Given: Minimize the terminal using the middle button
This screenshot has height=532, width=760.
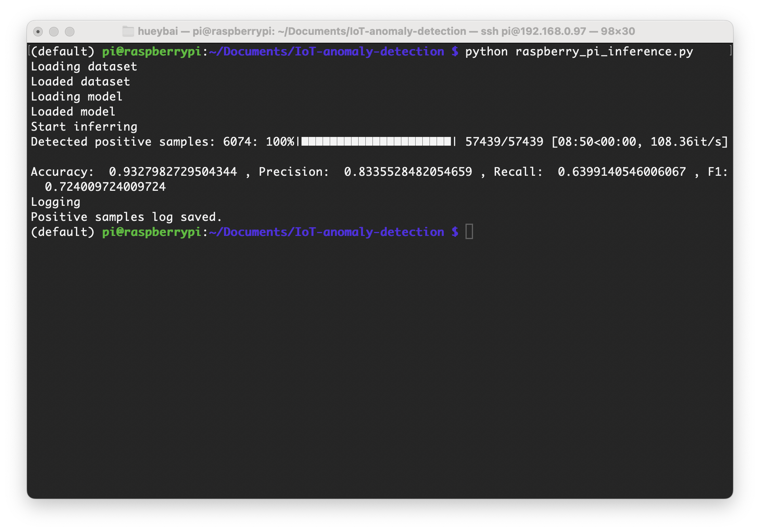Looking at the screenshot, I should click(54, 31).
